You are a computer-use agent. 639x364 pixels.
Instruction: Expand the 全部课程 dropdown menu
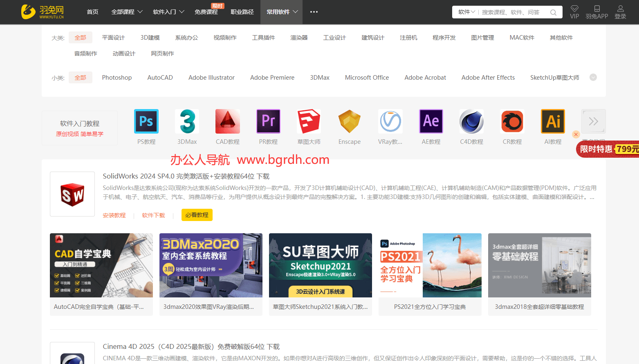coord(127,12)
